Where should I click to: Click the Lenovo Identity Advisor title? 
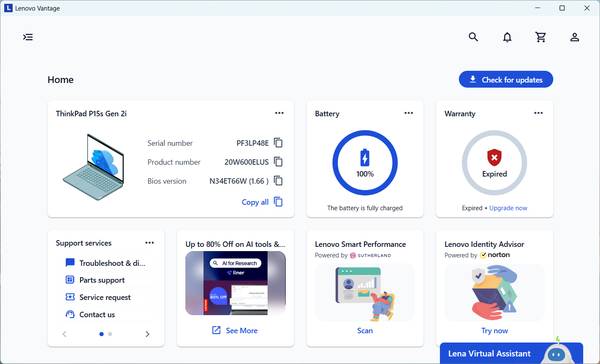[484, 244]
